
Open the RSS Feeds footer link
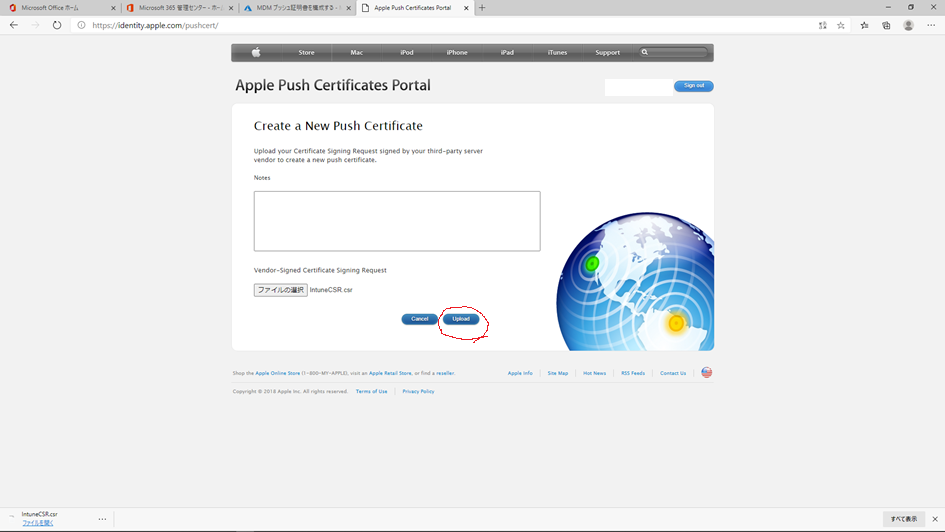click(x=633, y=373)
